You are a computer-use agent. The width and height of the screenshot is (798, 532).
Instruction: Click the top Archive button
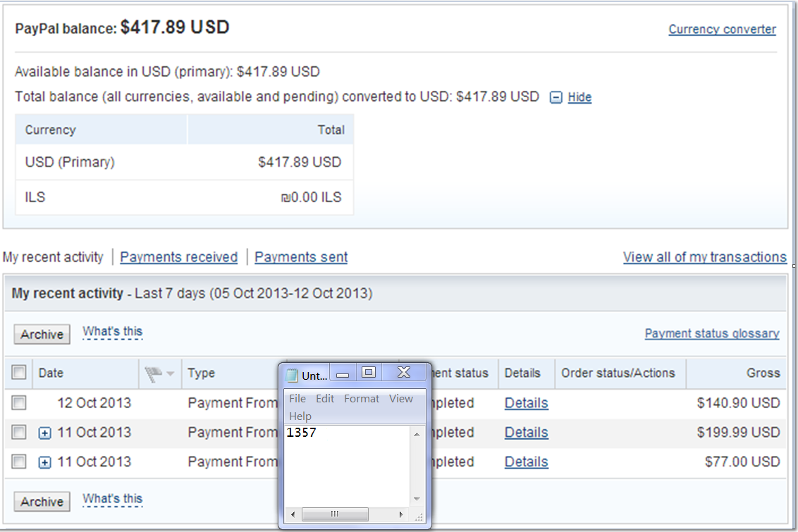click(x=42, y=334)
